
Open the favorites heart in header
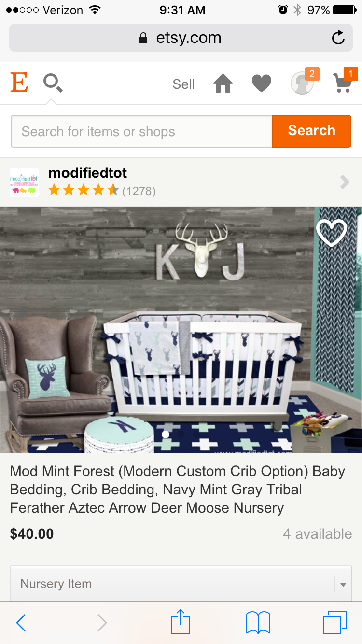[262, 84]
